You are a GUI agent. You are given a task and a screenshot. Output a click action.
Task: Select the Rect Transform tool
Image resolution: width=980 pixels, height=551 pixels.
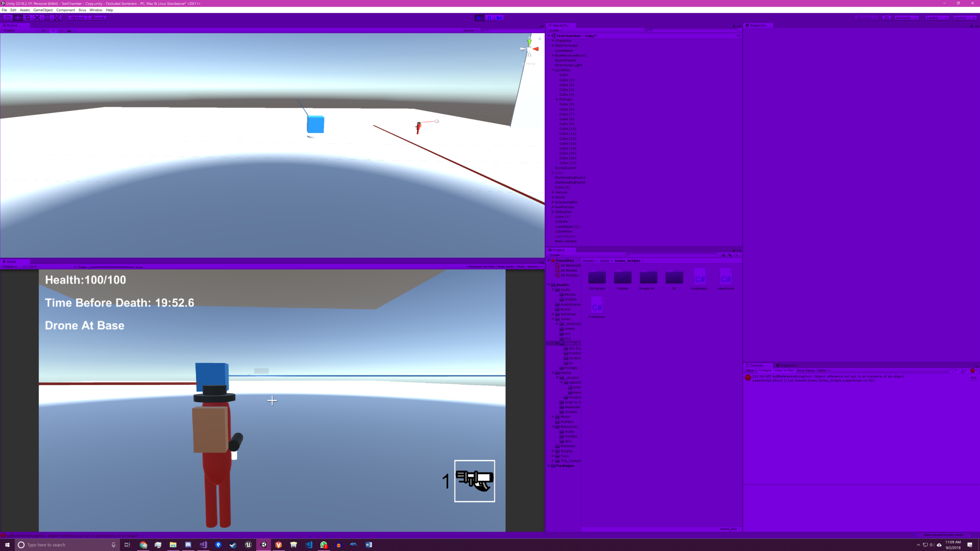[47, 18]
